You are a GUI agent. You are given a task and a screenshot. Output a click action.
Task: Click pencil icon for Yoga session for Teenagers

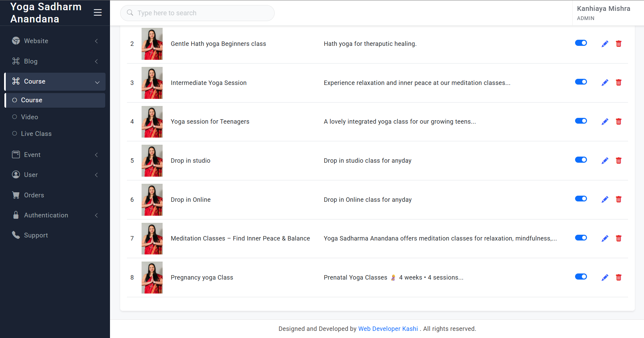[605, 122]
